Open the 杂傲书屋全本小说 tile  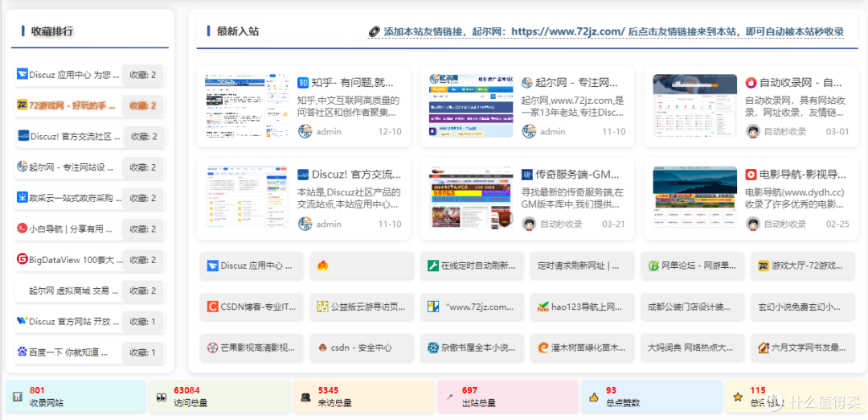point(472,348)
